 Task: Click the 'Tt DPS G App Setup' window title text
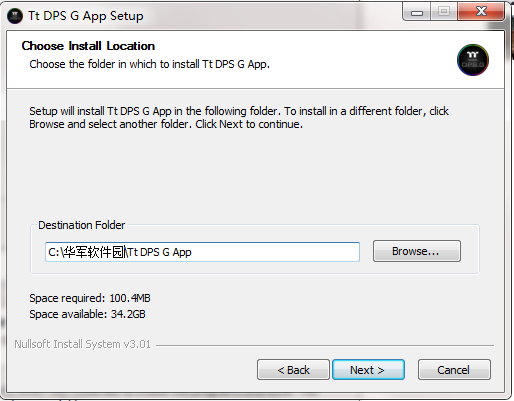click(x=86, y=16)
